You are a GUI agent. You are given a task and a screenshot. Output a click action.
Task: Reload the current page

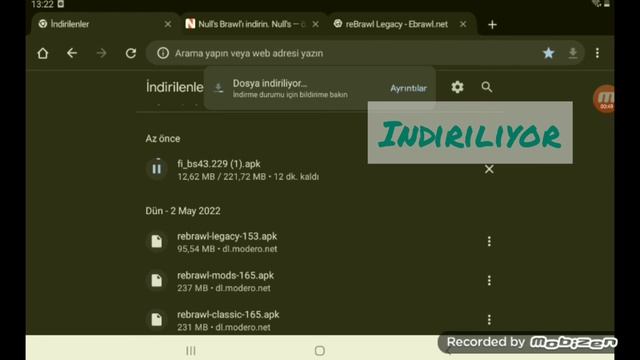pyautogui.click(x=131, y=53)
